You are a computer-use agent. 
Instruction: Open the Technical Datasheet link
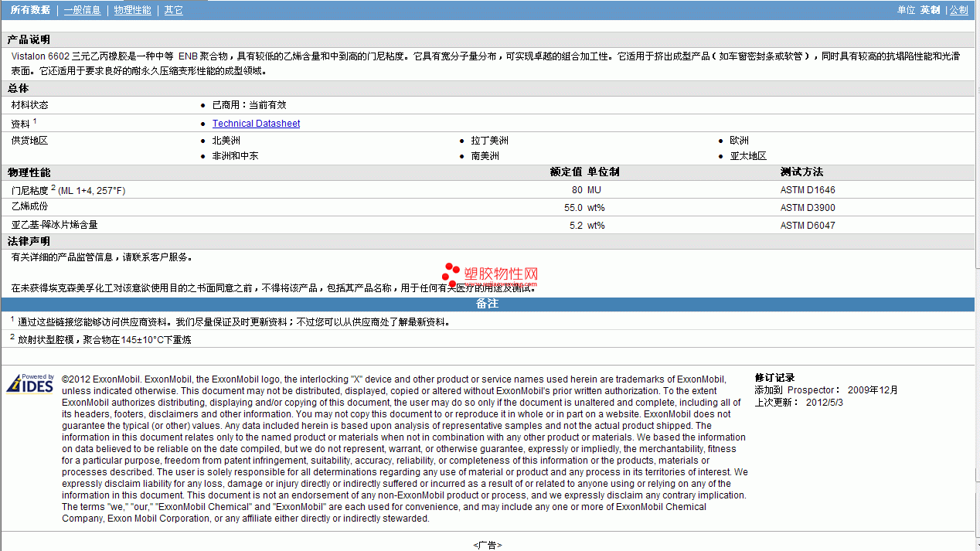click(256, 124)
